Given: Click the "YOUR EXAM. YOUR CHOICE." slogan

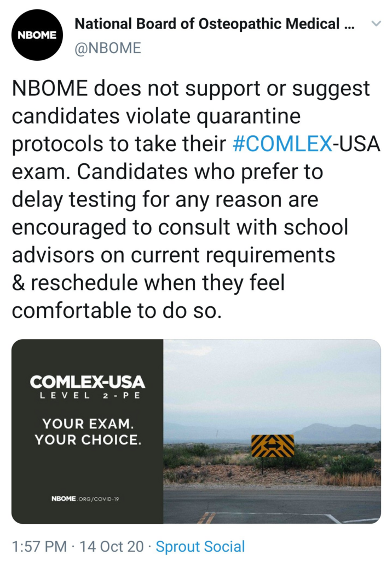Looking at the screenshot, I should (88, 431).
